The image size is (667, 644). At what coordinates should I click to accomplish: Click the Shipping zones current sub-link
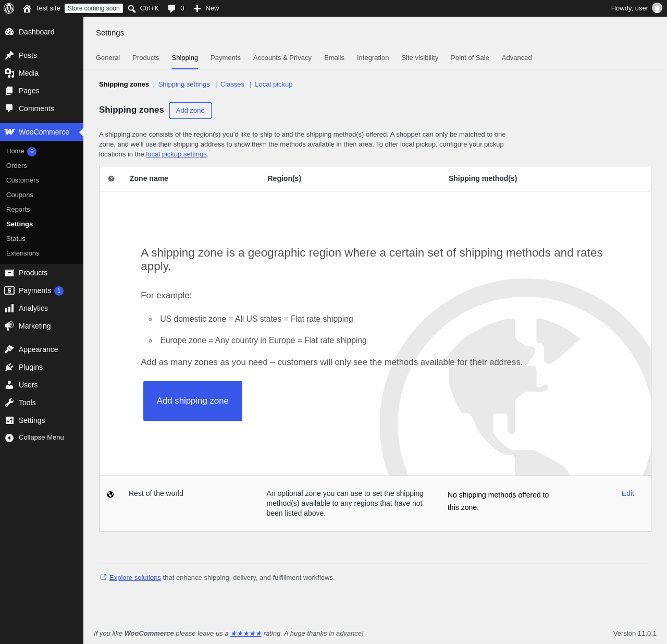pos(124,84)
